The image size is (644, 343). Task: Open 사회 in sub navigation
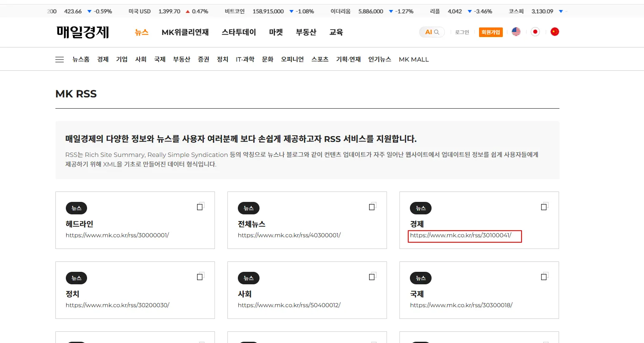pos(141,60)
